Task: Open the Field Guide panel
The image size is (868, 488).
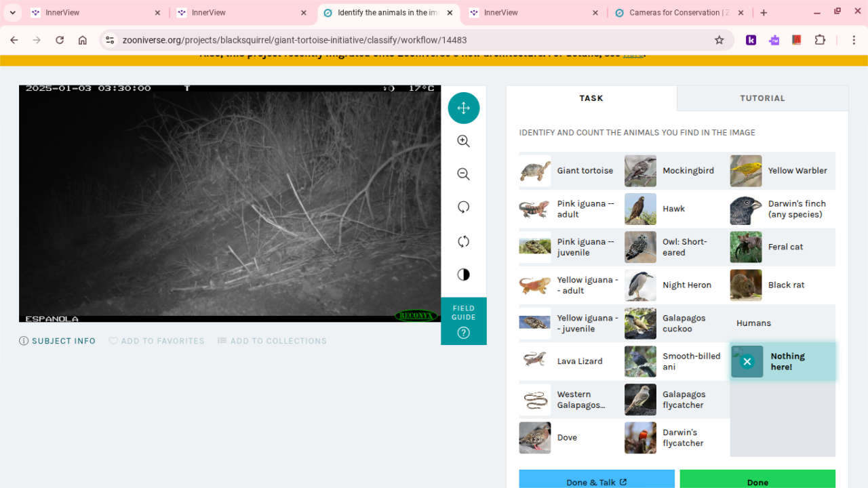Action: coord(464,321)
